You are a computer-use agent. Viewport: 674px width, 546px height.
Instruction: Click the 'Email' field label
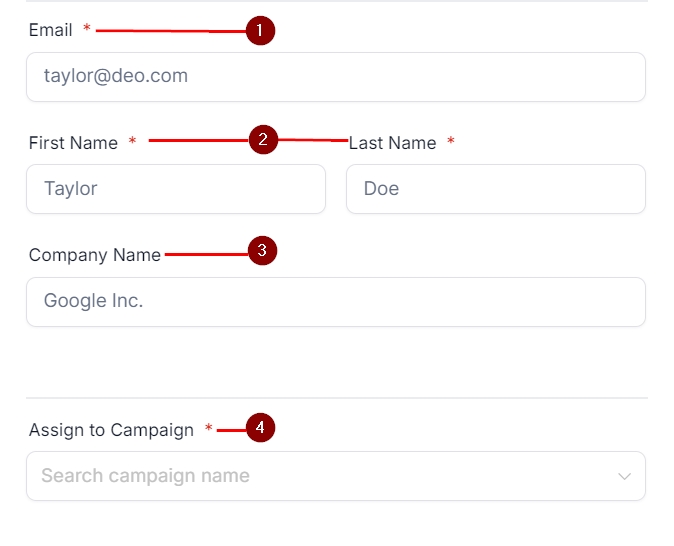(x=51, y=30)
